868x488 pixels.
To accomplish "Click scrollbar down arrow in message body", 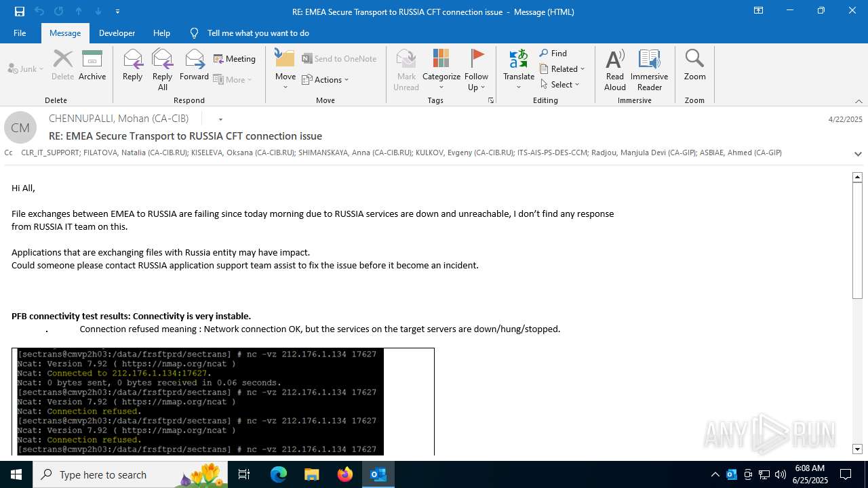I will [x=857, y=449].
